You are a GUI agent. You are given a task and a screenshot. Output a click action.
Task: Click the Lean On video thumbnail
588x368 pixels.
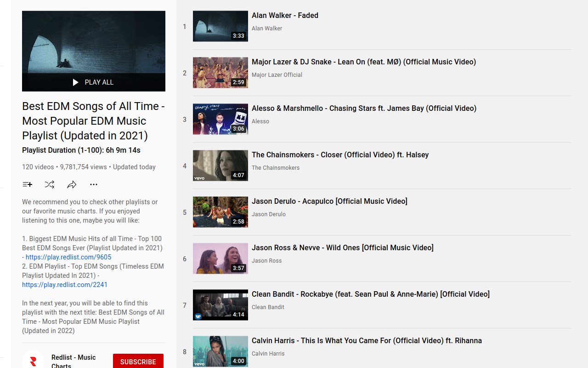point(220,73)
